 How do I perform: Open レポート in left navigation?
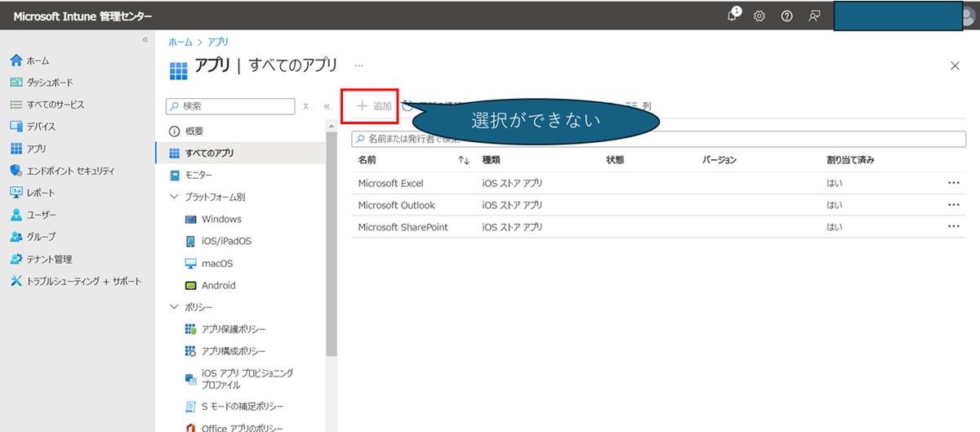click(33, 193)
